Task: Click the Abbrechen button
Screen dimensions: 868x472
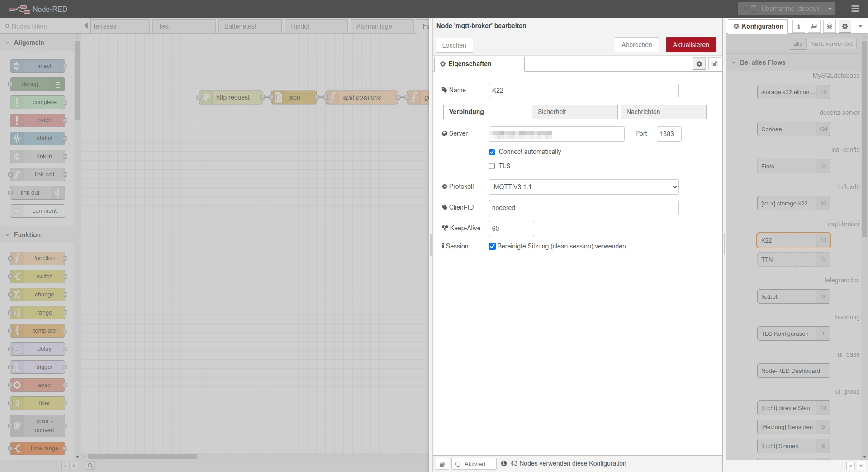Action: click(636, 45)
